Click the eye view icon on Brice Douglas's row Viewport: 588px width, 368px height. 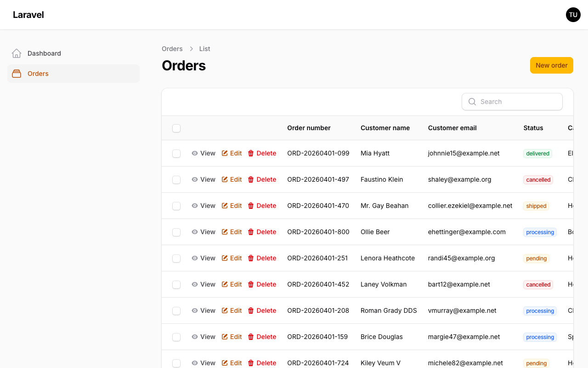click(195, 337)
